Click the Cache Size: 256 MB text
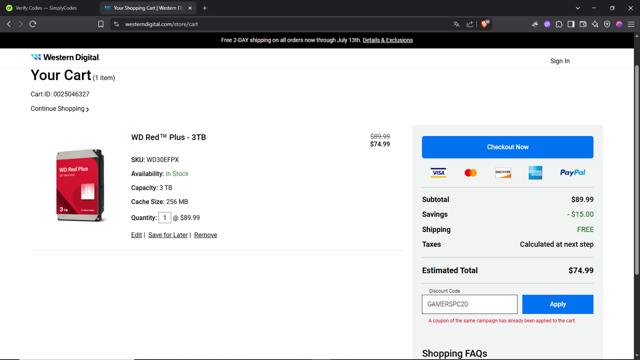This screenshot has height=360, width=640. pos(160,202)
